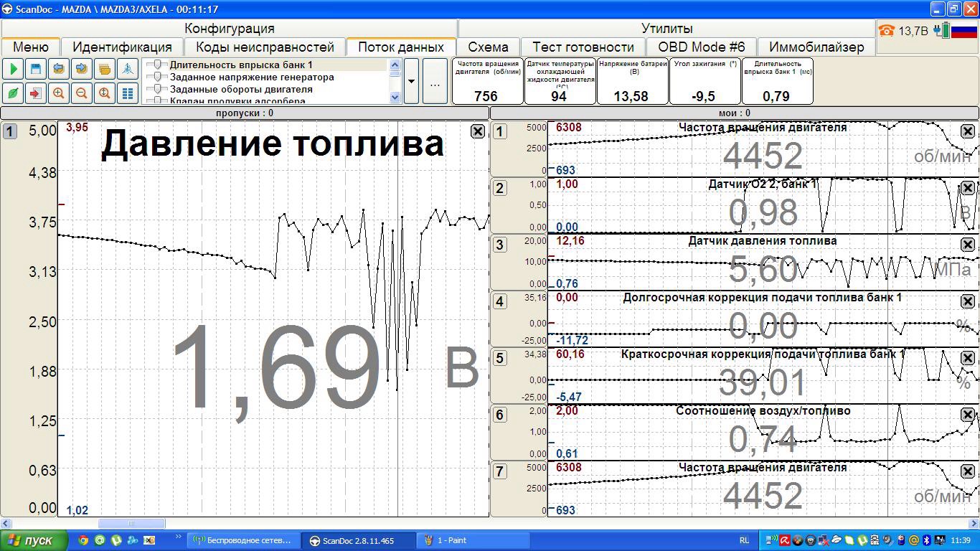Move parameter list up with its arrow
Viewport: 980px width, 551px height.
pyautogui.click(x=395, y=65)
